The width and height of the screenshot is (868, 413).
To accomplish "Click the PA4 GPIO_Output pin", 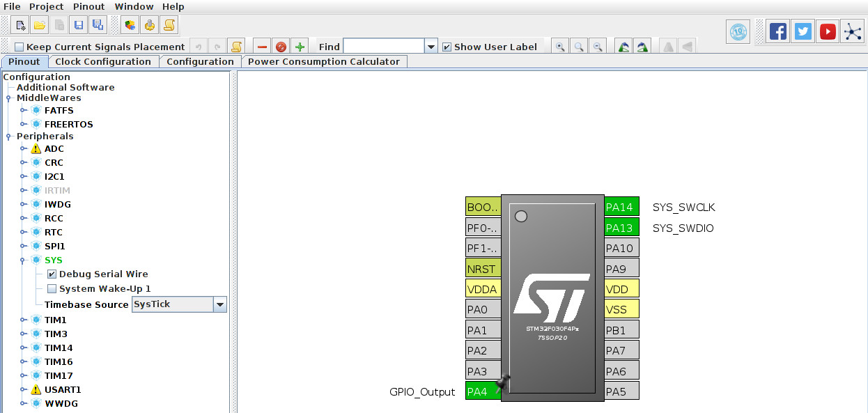I will [x=483, y=391].
